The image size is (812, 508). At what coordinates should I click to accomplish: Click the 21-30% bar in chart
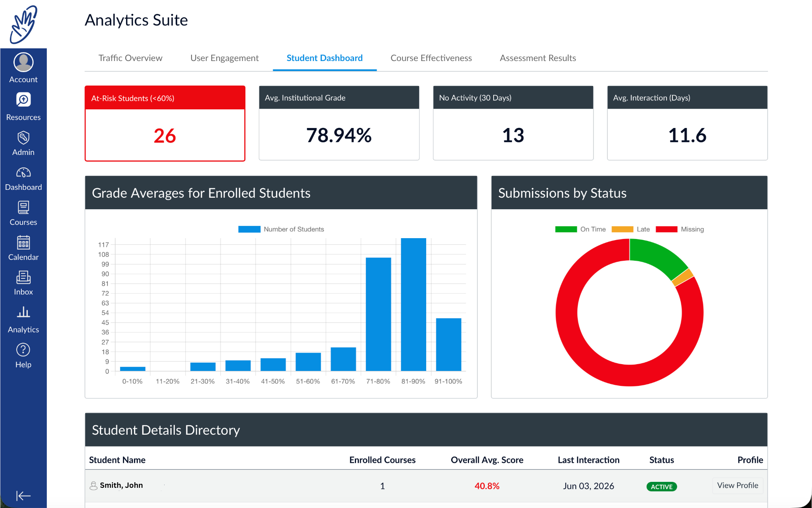click(203, 367)
